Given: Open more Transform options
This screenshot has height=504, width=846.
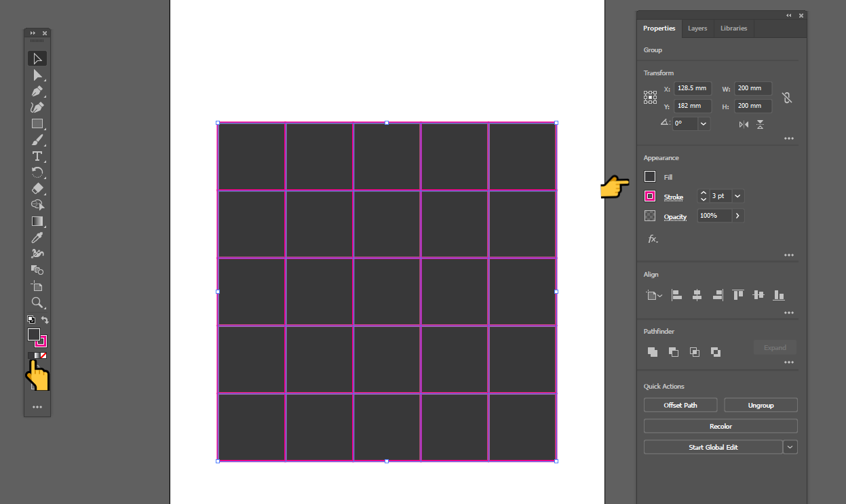Looking at the screenshot, I should tap(789, 138).
